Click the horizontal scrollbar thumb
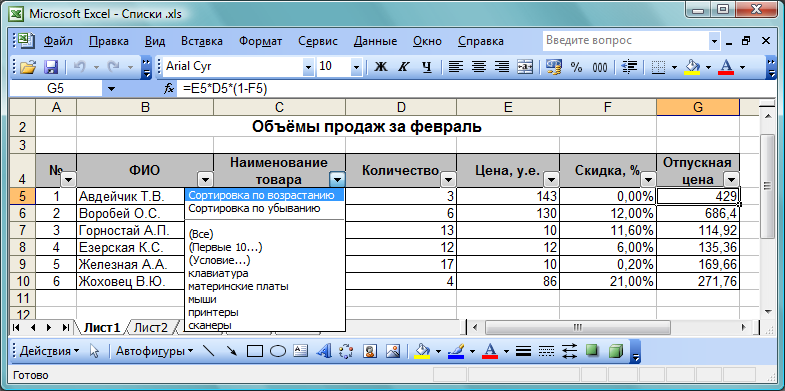This screenshot has height=391, width=785. coord(577,327)
